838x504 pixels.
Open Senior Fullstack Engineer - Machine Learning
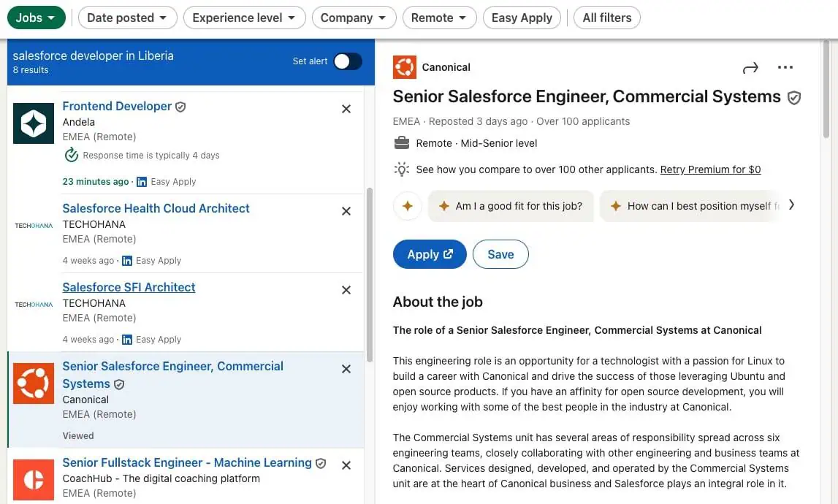(187, 462)
